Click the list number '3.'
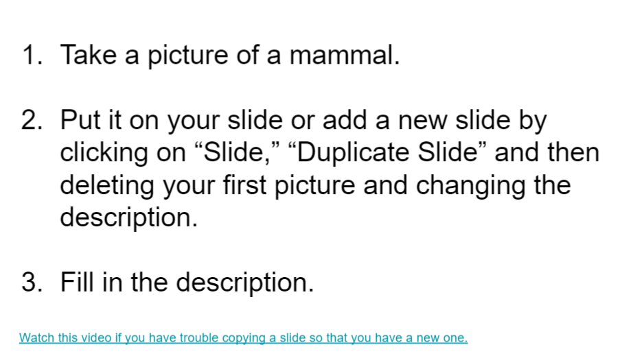 click(32, 283)
